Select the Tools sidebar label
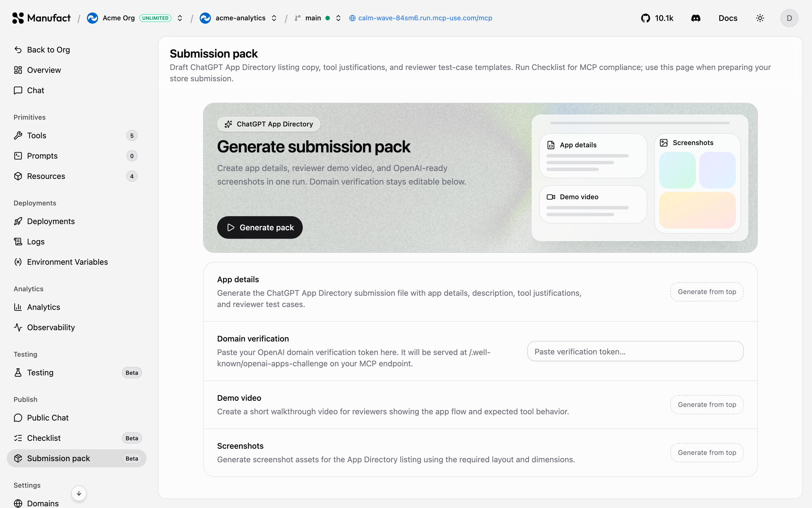Screen dimensions: 812x508 (x=37, y=135)
